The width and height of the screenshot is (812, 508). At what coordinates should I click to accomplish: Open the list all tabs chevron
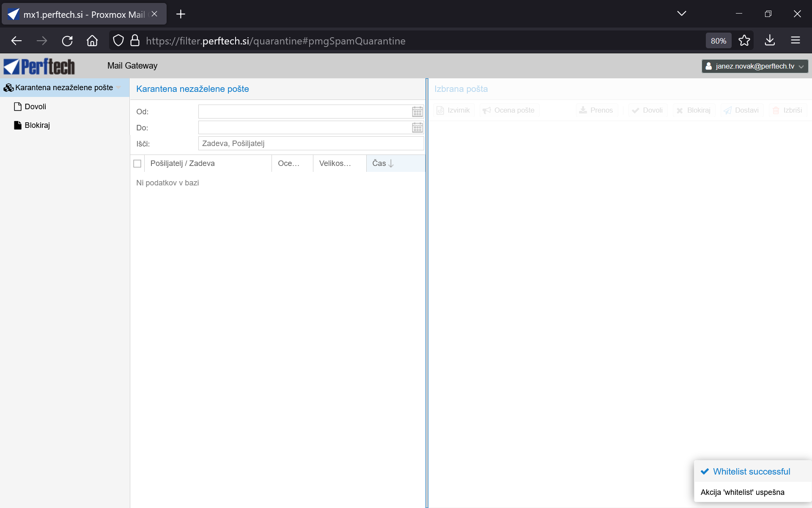(682, 14)
